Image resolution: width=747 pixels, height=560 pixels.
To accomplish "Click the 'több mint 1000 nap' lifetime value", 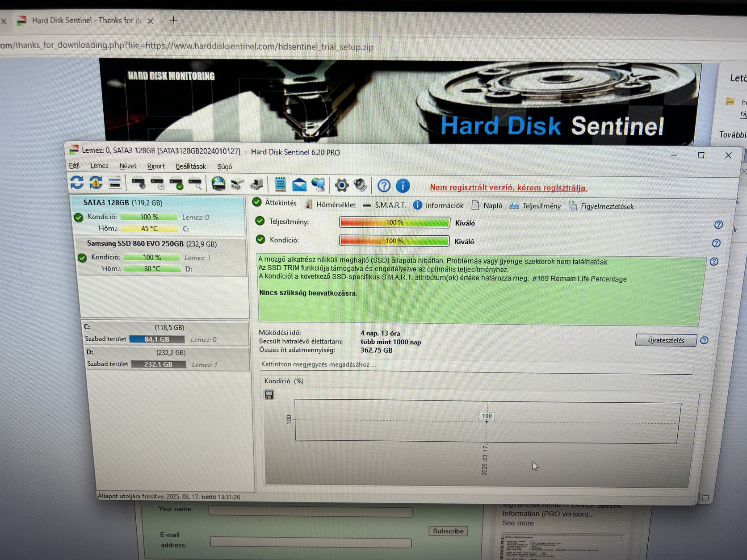I will (390, 342).
